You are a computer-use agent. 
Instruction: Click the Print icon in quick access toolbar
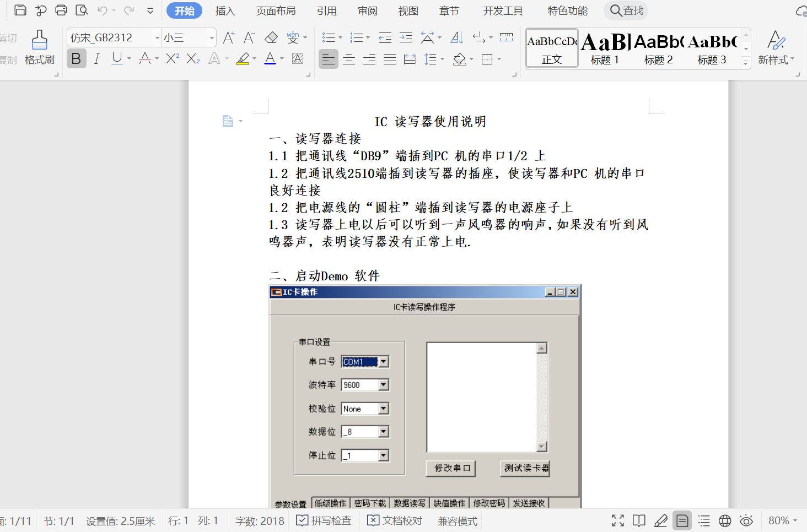click(61, 10)
